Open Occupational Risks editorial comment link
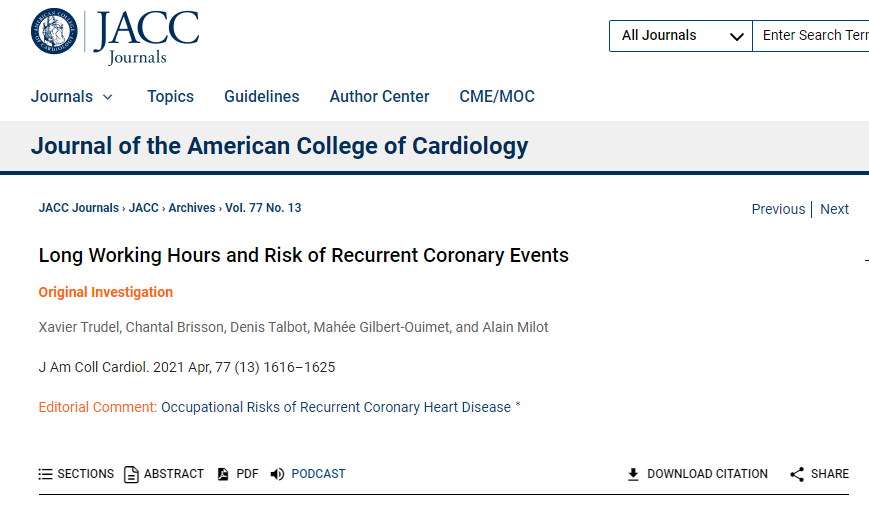Screen dimensions: 869x508 coord(336,407)
